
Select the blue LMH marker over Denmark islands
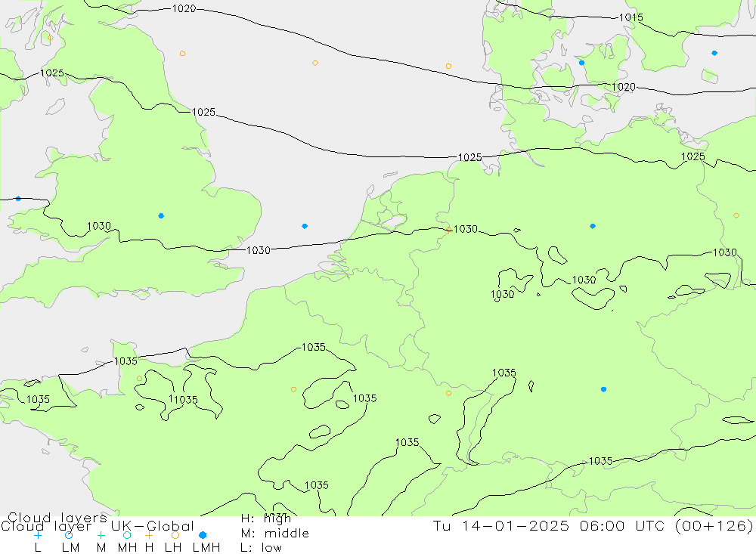[581, 63]
